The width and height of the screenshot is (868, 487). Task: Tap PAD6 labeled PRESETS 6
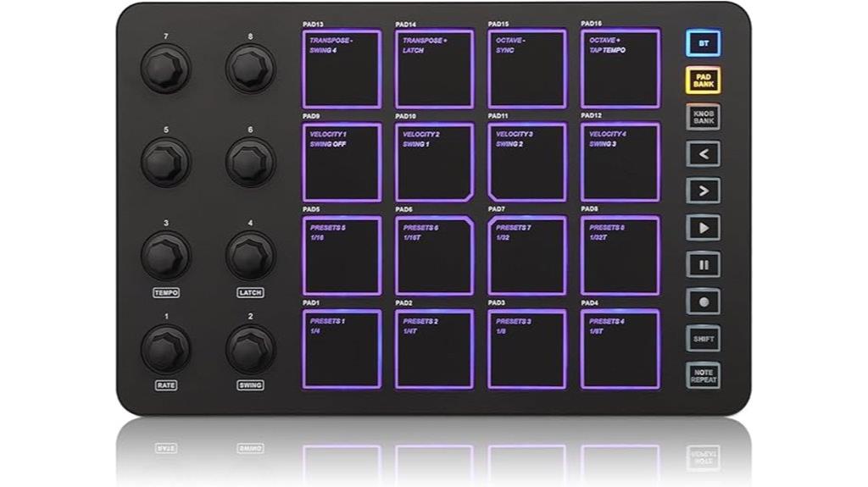[435, 256]
